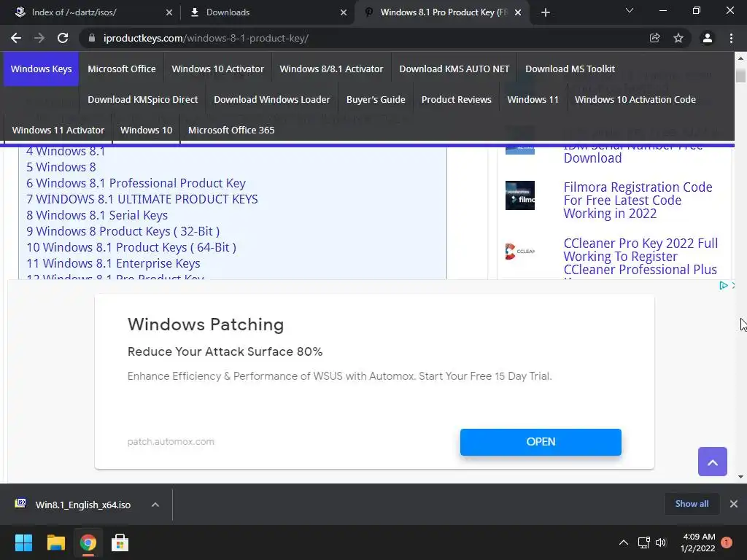The width and height of the screenshot is (747, 560).
Task: Click the address bar URL
Action: (x=206, y=38)
